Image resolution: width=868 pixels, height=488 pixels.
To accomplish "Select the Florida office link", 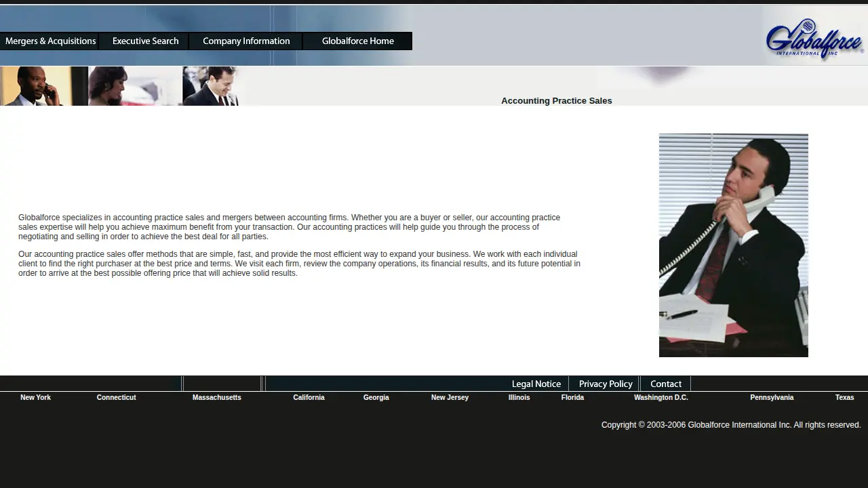I will pyautogui.click(x=572, y=397).
